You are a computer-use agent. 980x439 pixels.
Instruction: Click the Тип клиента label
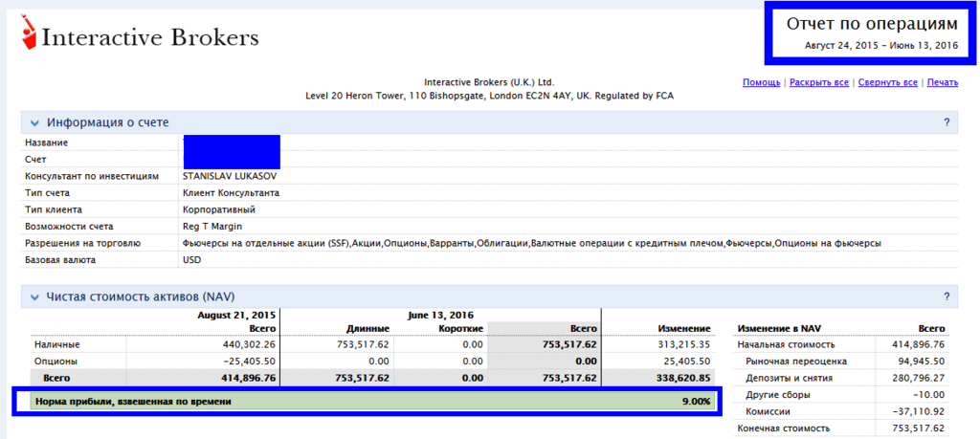tap(54, 209)
